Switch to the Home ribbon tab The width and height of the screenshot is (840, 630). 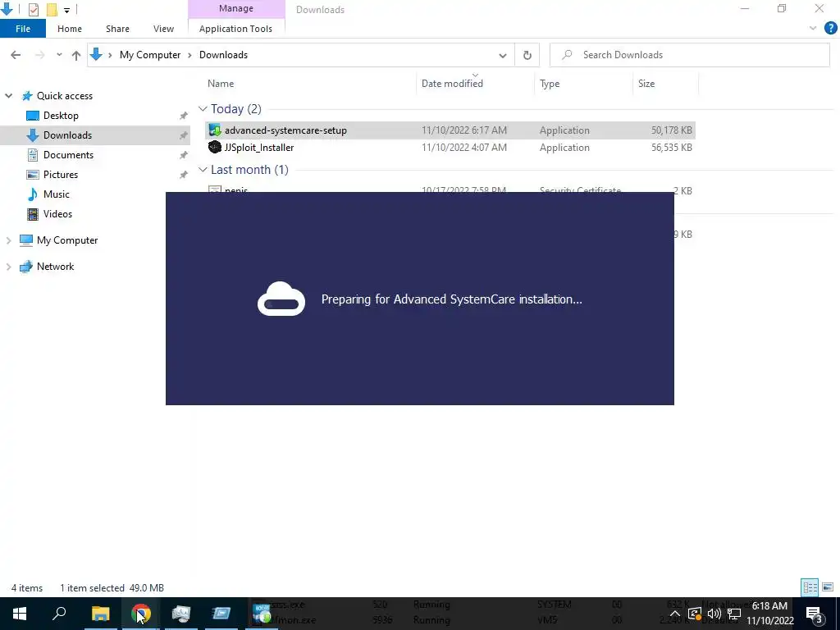(70, 29)
